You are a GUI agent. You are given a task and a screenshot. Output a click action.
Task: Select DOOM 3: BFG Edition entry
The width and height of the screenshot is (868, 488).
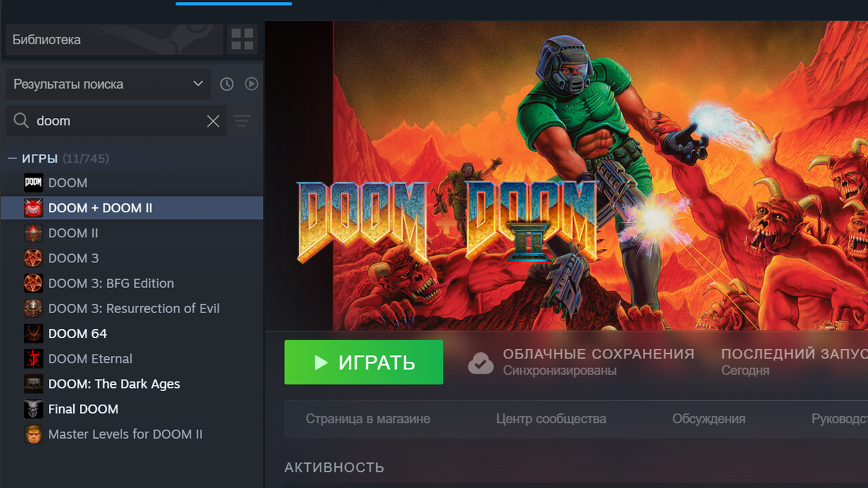point(132,283)
